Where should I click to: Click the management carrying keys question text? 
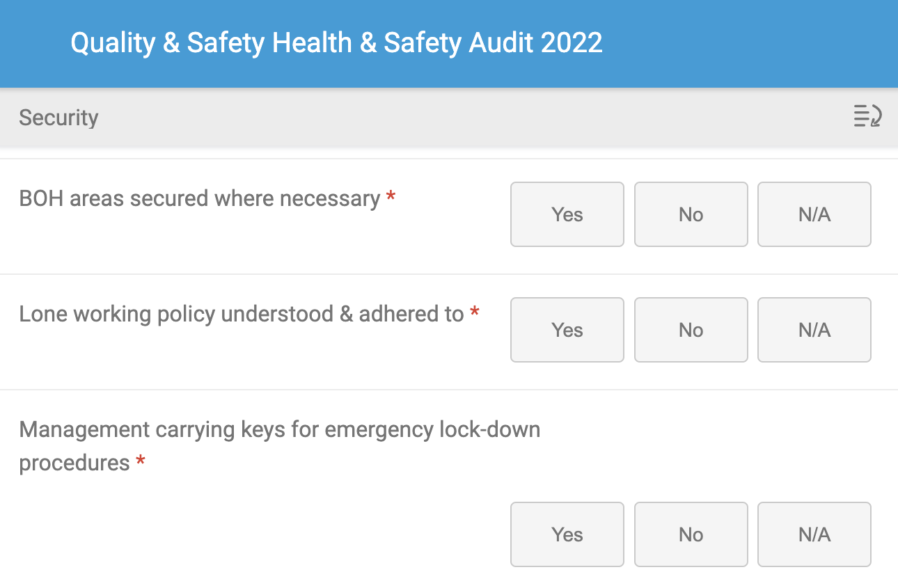(279, 429)
